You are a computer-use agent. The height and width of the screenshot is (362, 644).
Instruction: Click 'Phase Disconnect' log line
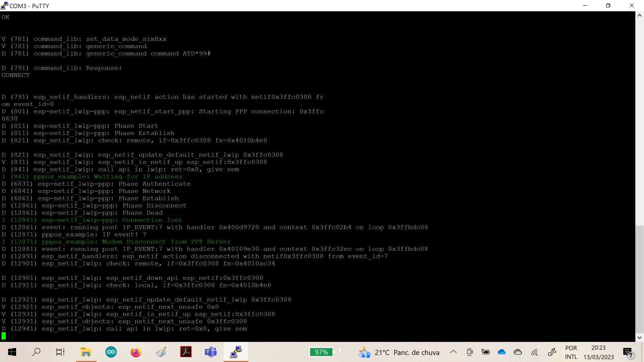[94, 206]
